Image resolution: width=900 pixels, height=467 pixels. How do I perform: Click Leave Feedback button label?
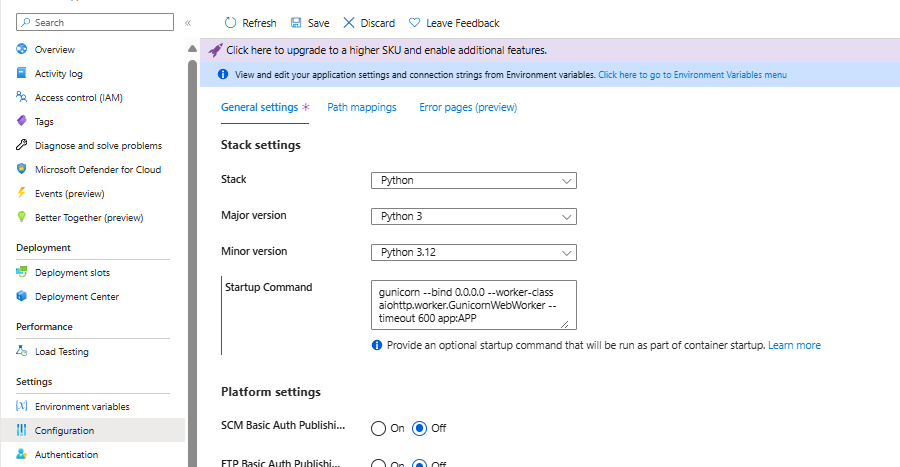pos(463,23)
